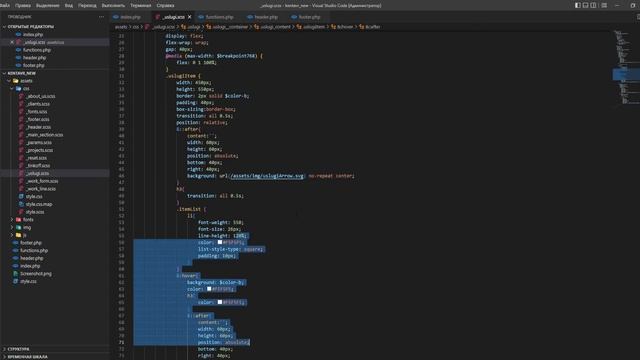Open _main_section.scss in file tree
The image size is (640, 360).
point(44,135)
